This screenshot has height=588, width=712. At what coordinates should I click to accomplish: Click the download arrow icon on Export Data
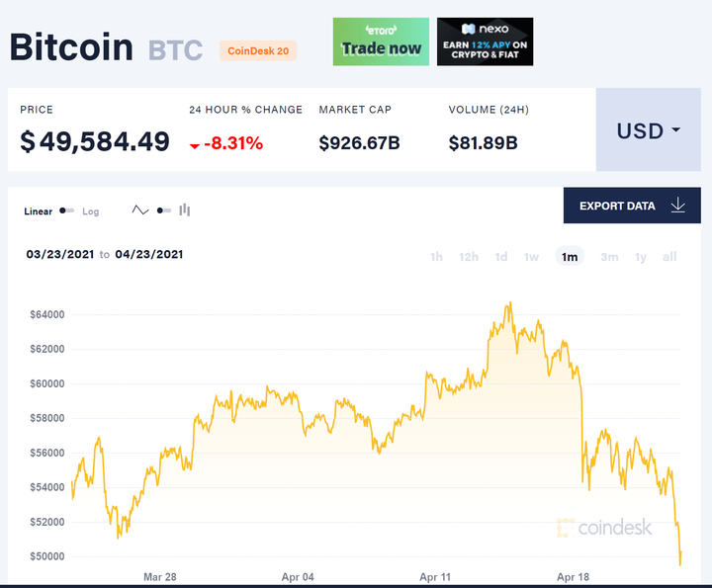pyautogui.click(x=678, y=206)
